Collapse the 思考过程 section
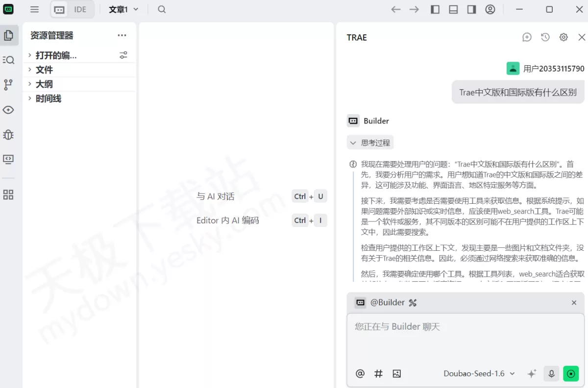The image size is (588, 388). [370, 143]
